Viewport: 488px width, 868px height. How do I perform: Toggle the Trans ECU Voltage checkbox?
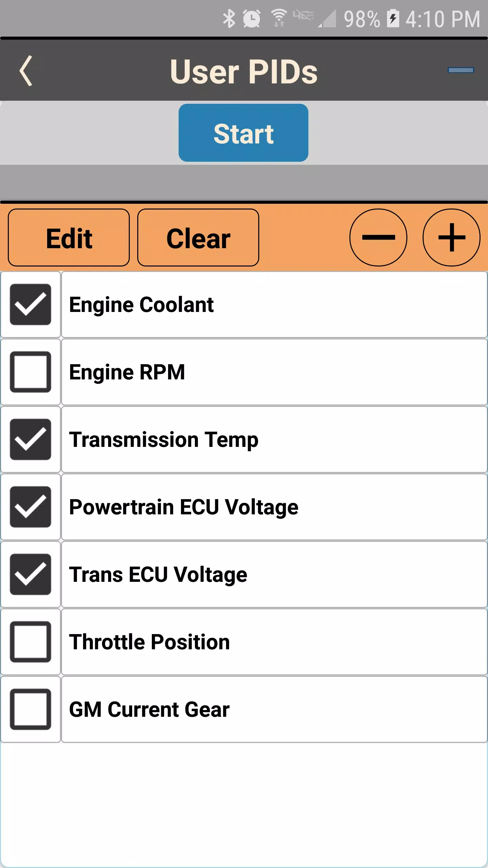pyautogui.click(x=30, y=574)
